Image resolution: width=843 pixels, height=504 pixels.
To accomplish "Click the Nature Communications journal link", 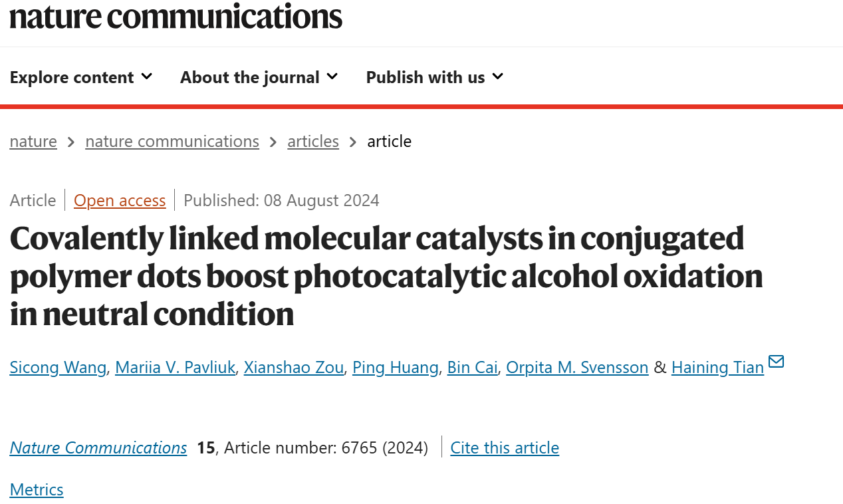I will (98, 447).
